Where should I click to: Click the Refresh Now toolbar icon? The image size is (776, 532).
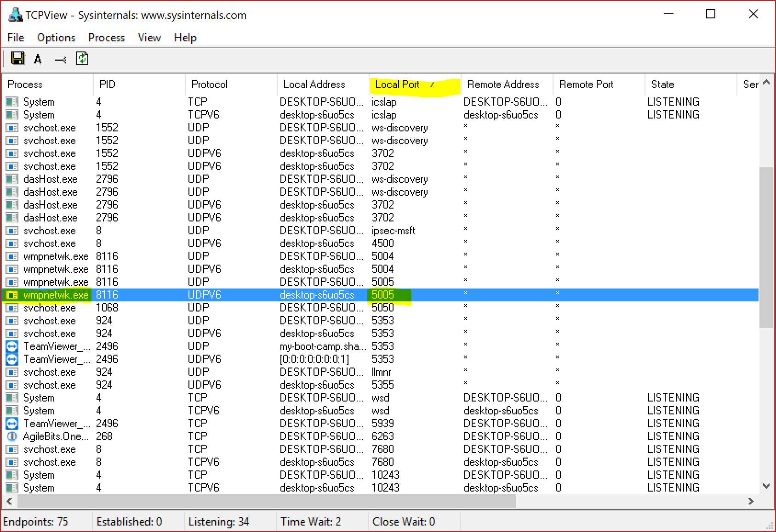point(82,58)
